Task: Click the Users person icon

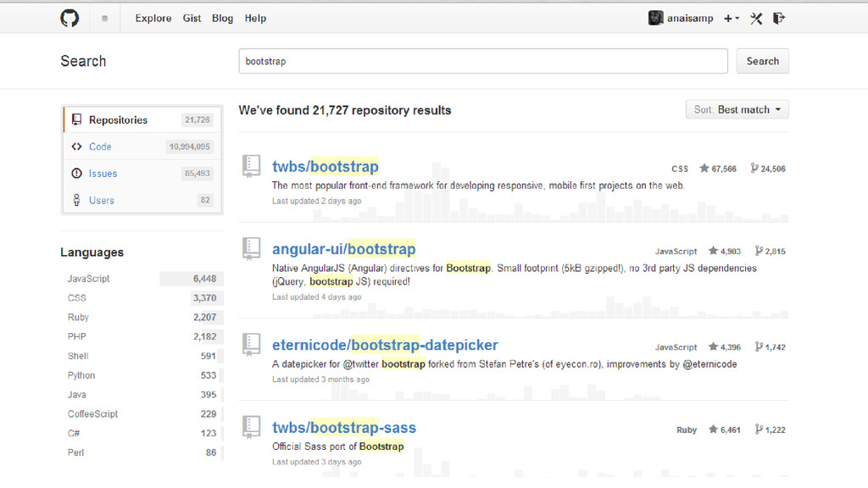Action: pos(76,200)
